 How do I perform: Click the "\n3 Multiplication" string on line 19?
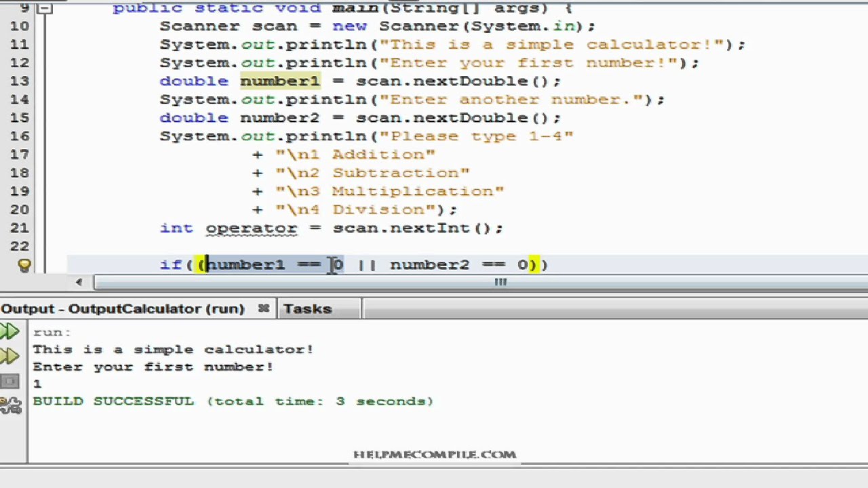[x=389, y=191]
